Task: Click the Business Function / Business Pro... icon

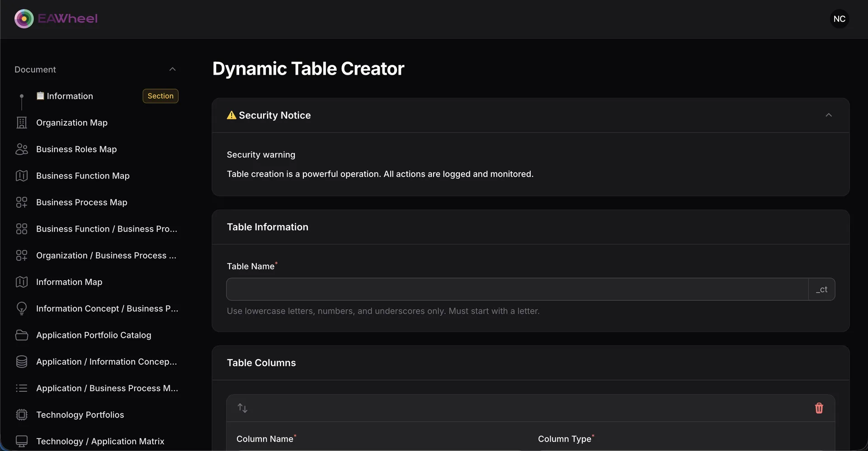Action: pyautogui.click(x=22, y=229)
